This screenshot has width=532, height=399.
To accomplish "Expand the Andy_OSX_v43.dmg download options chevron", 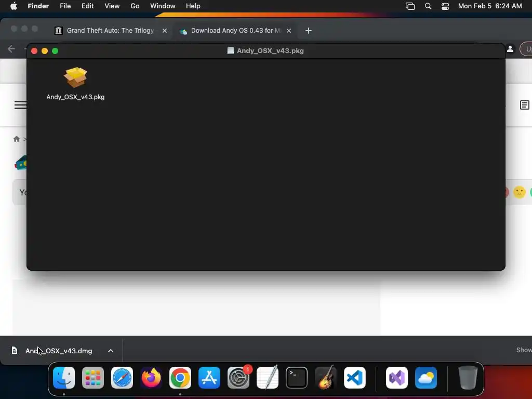I will point(111,351).
